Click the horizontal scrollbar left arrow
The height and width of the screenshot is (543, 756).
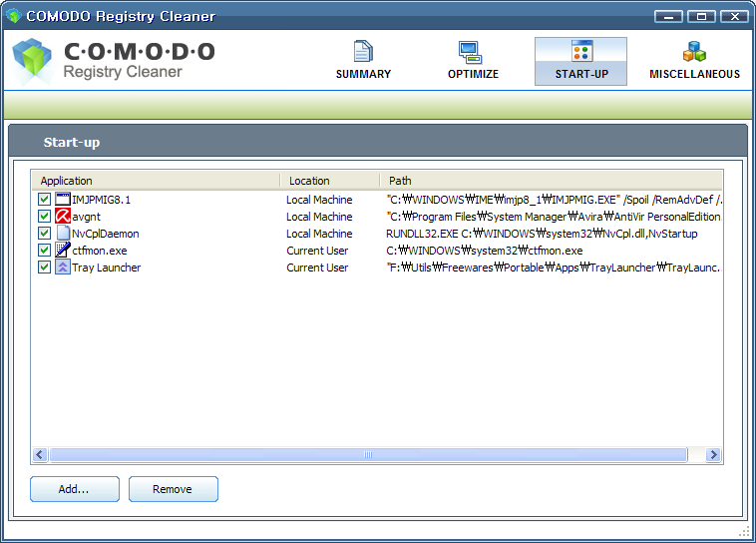coord(40,455)
